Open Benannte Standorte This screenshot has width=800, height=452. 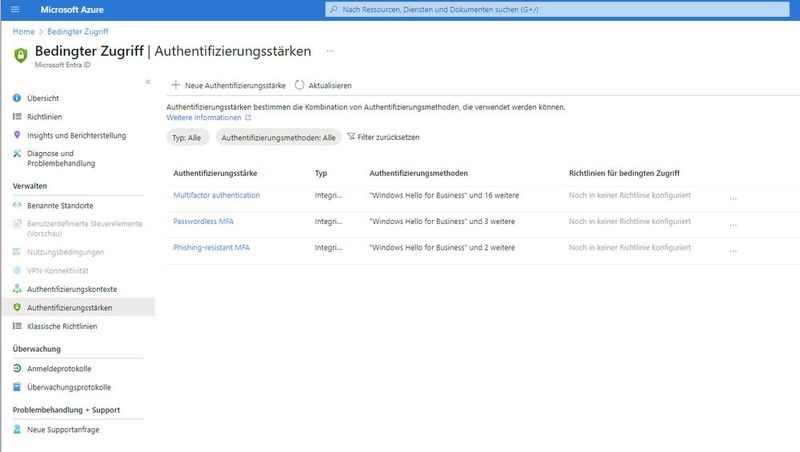(x=60, y=206)
